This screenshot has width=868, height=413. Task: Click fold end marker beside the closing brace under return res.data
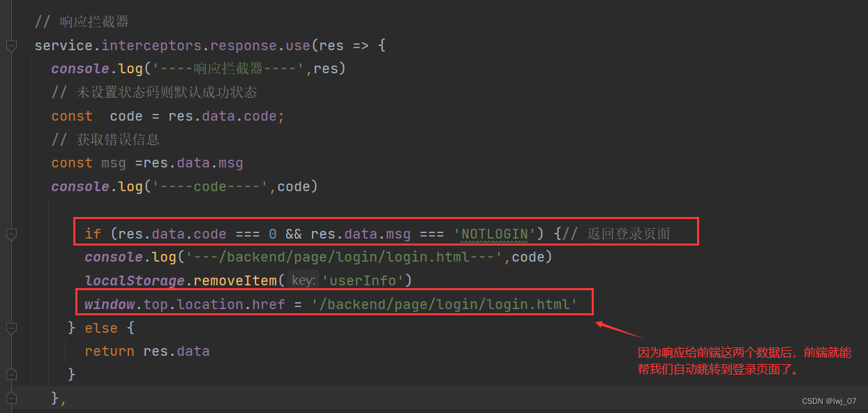pyautogui.click(x=10, y=374)
